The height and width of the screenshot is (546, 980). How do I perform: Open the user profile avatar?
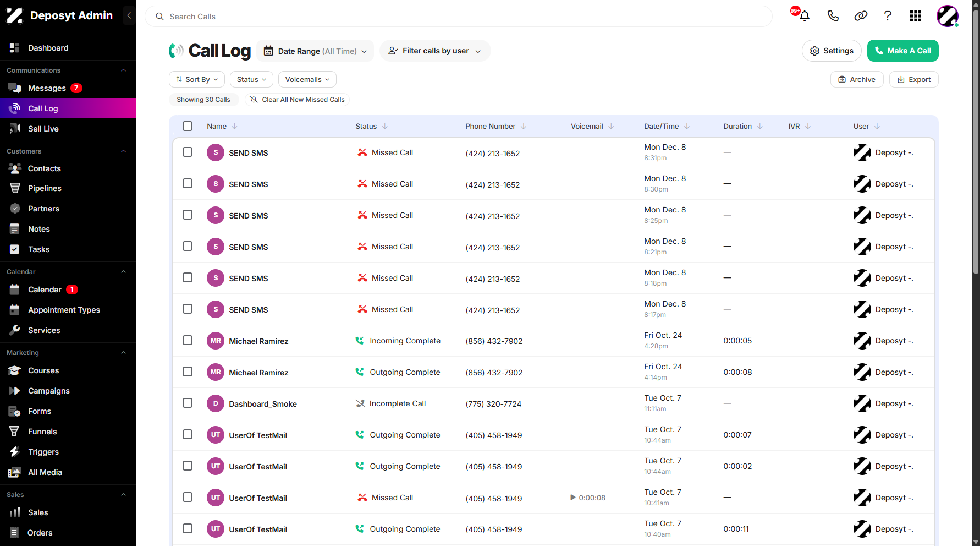pos(948,16)
